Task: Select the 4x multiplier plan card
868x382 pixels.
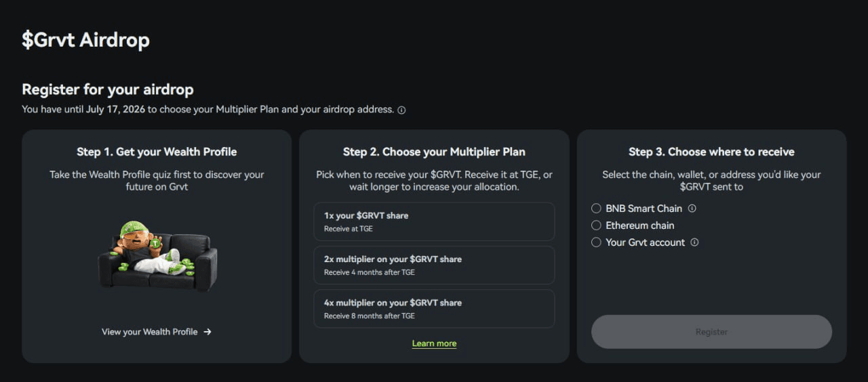Action: pos(434,309)
